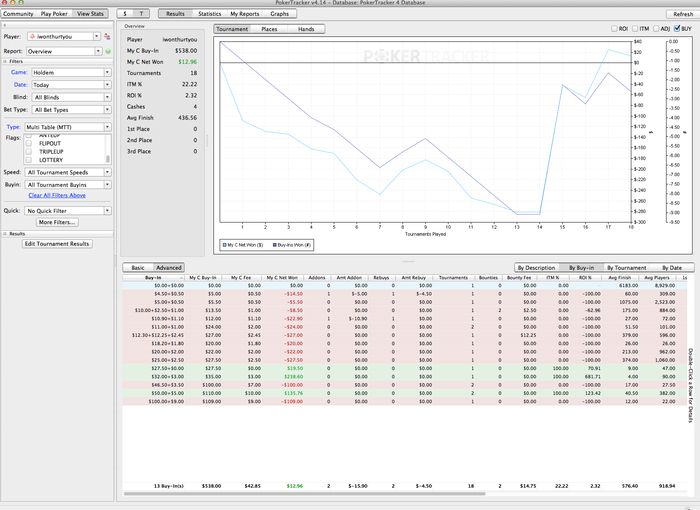700x510 pixels.
Task: Click the Buy-ins Won legend swatch
Action: [x=273, y=244]
